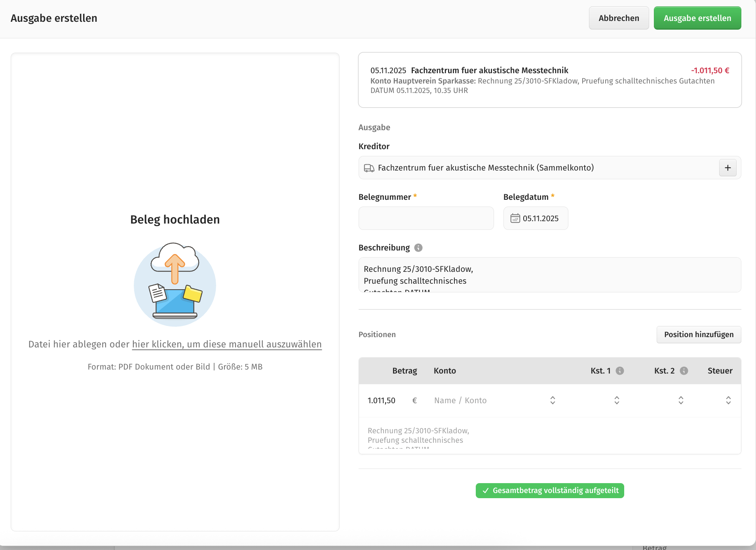The image size is (756, 550).
Task: Edit the Beschreibung text area
Action: point(549,275)
